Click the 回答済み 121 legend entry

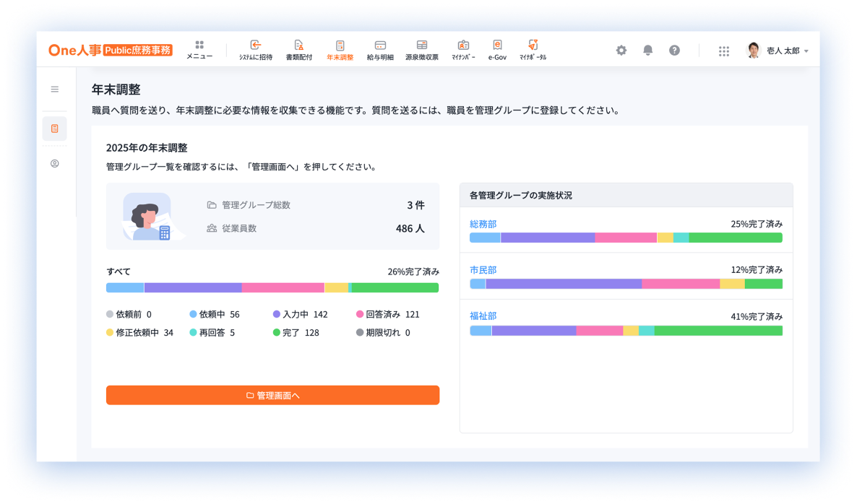[388, 315]
